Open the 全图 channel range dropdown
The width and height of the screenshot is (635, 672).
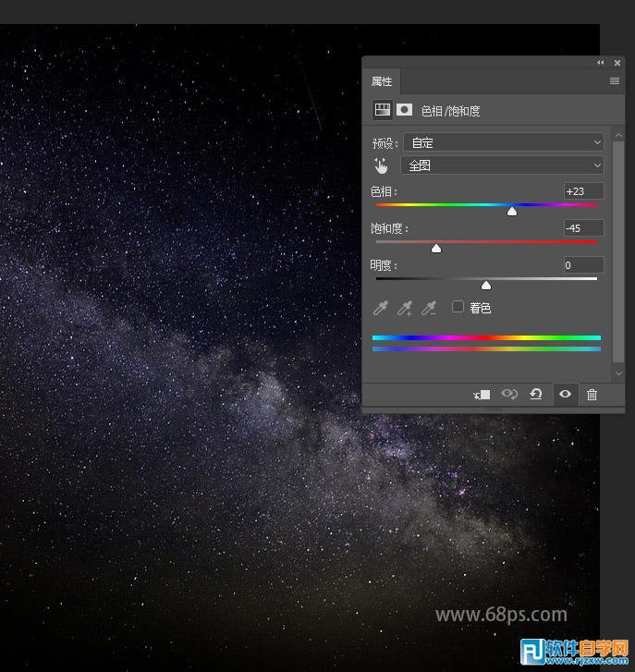point(502,166)
